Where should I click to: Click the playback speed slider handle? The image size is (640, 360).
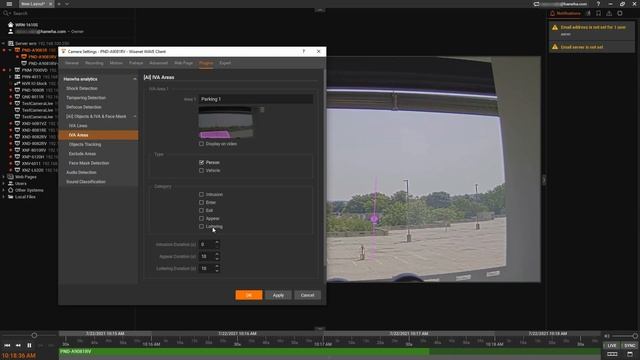pos(34,335)
